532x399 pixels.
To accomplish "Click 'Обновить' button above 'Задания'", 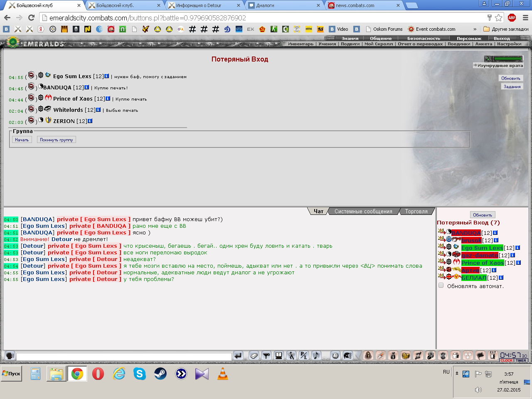I will [x=511, y=78].
